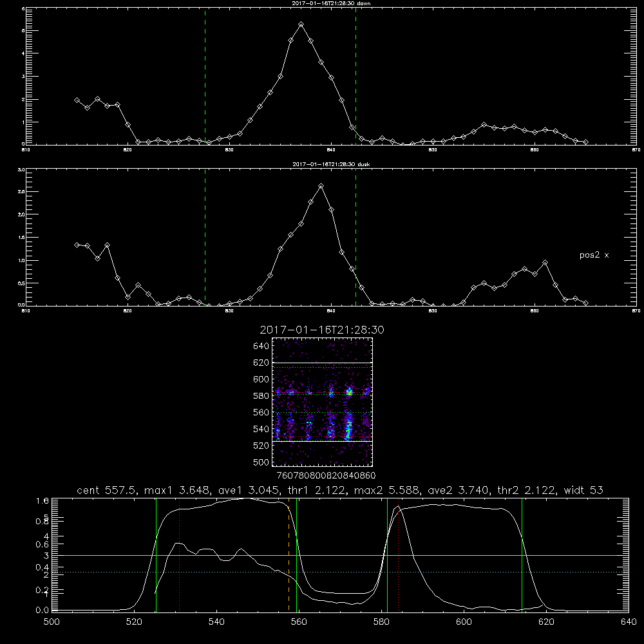This screenshot has width=644, height=644.
Task: Select the 'cent 557.5' value
Action: click(107, 490)
